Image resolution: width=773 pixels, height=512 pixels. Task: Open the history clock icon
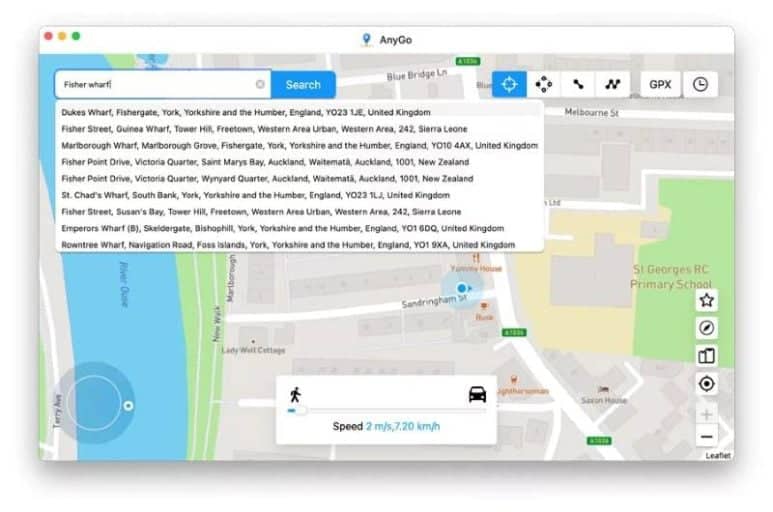tap(700, 84)
